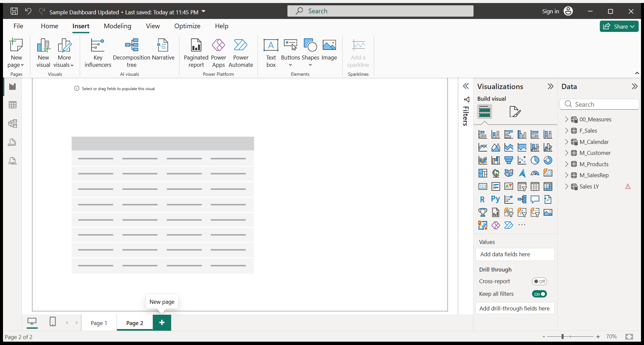Image resolution: width=644 pixels, height=345 pixels.
Task: Expand the F_Sales table
Action: click(x=567, y=131)
